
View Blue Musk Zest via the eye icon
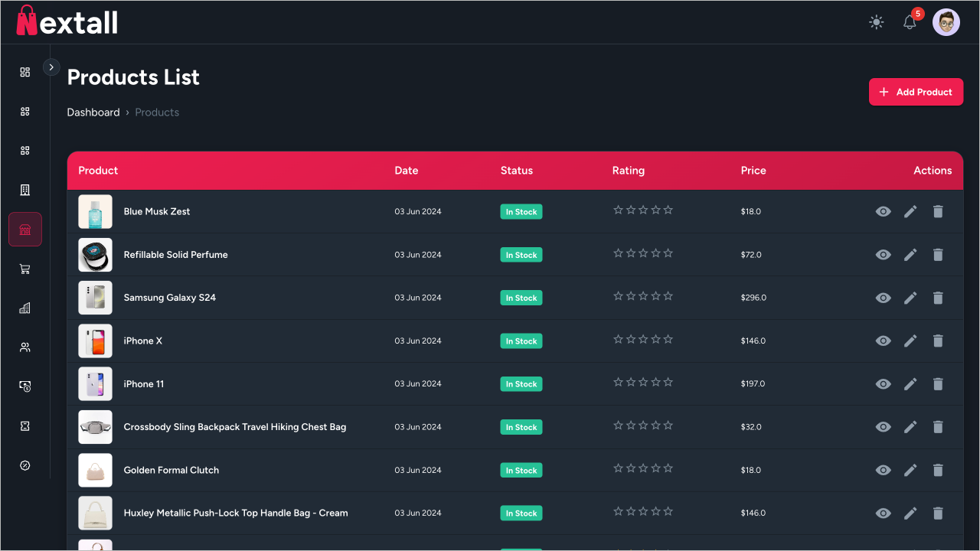coord(883,211)
